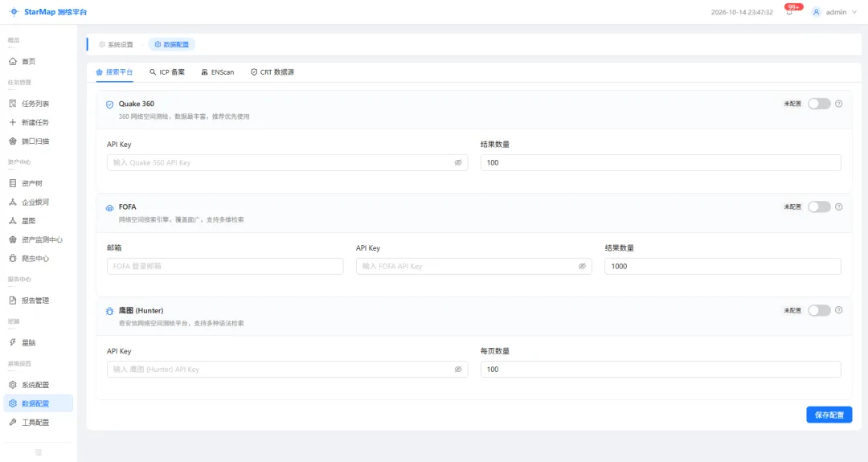Open 系统配置 gear item in sidebar

39,385
